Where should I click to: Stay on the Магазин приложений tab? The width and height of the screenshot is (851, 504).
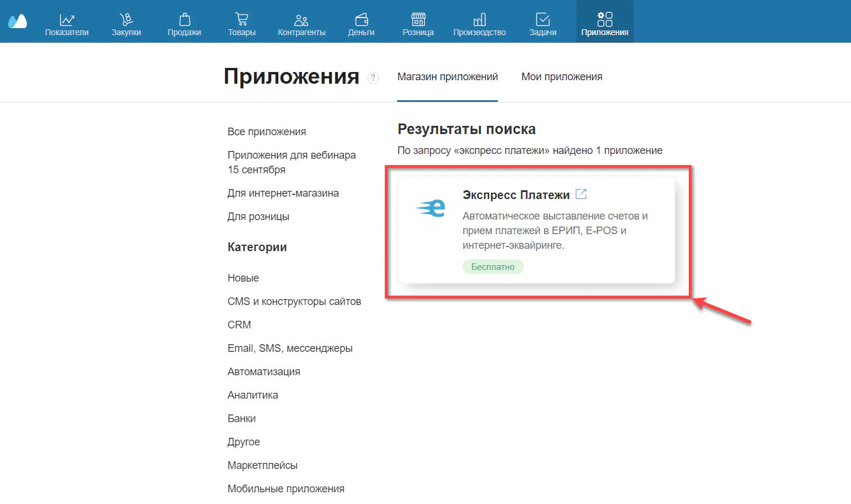click(447, 76)
